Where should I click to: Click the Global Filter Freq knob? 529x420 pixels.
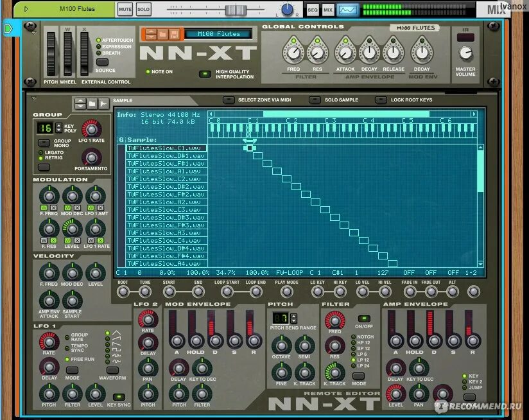(293, 52)
